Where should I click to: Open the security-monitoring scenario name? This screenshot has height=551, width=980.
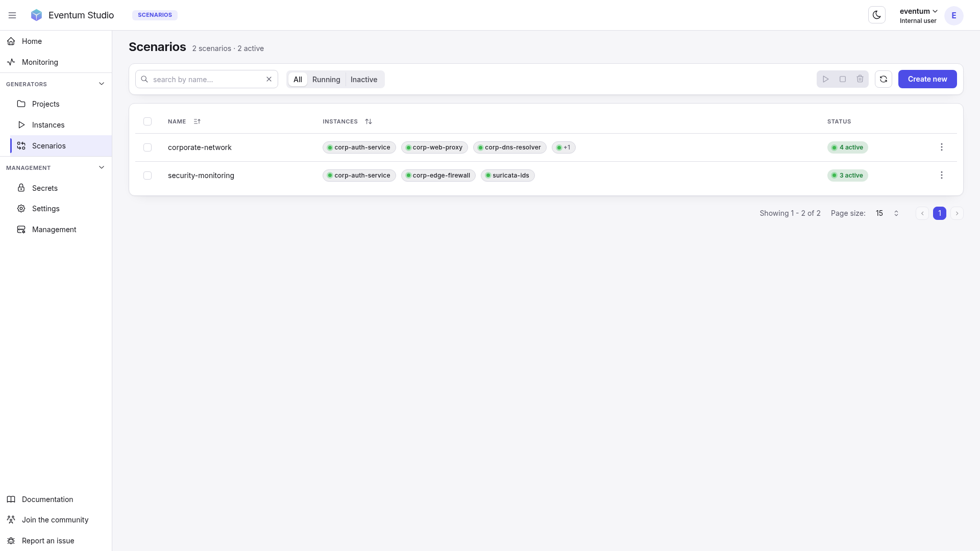click(201, 176)
